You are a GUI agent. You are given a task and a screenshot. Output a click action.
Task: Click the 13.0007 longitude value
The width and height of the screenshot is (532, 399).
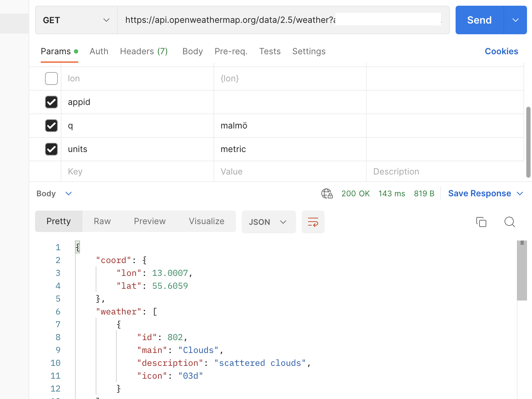point(170,273)
